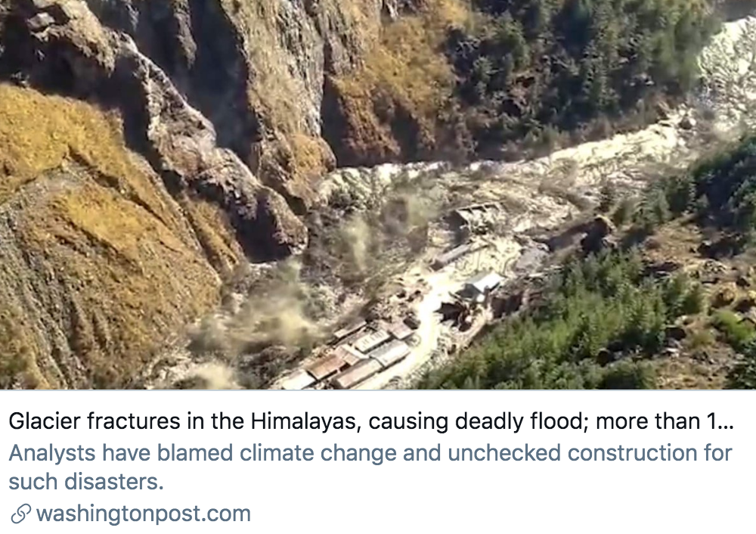Open the flood photo preview thumbnail
The height and width of the screenshot is (534, 756).
point(378,194)
